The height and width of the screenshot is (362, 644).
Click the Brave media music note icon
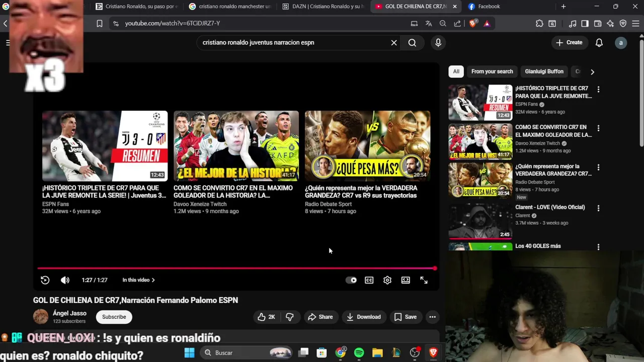click(x=573, y=23)
